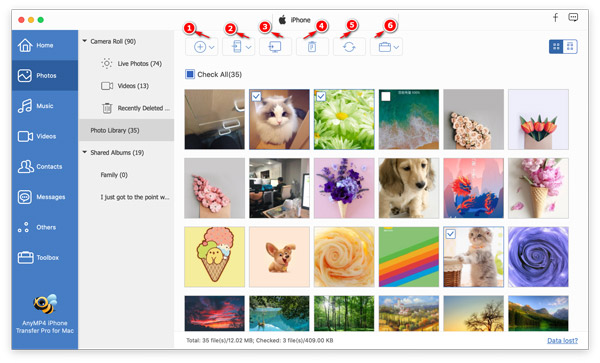Check the ocean wave photo checkbox

click(386, 96)
